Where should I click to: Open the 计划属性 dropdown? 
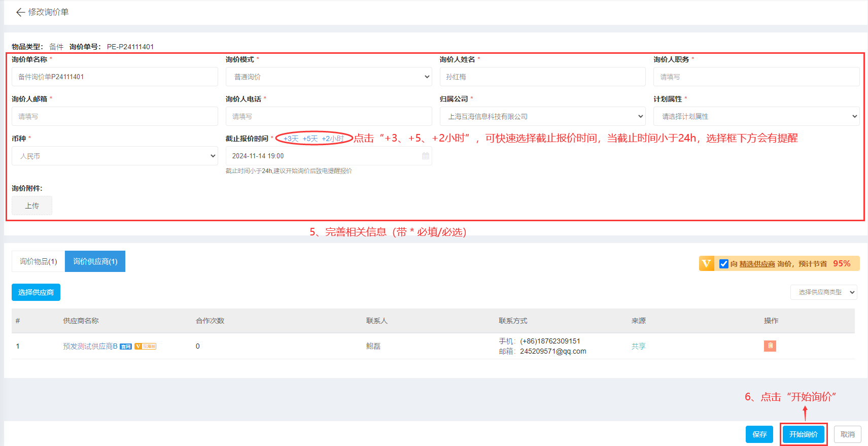tap(756, 116)
